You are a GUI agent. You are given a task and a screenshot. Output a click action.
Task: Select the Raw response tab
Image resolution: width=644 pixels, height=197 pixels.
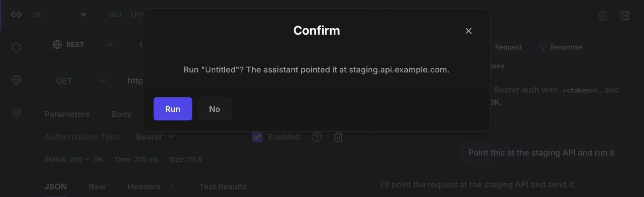(97, 187)
